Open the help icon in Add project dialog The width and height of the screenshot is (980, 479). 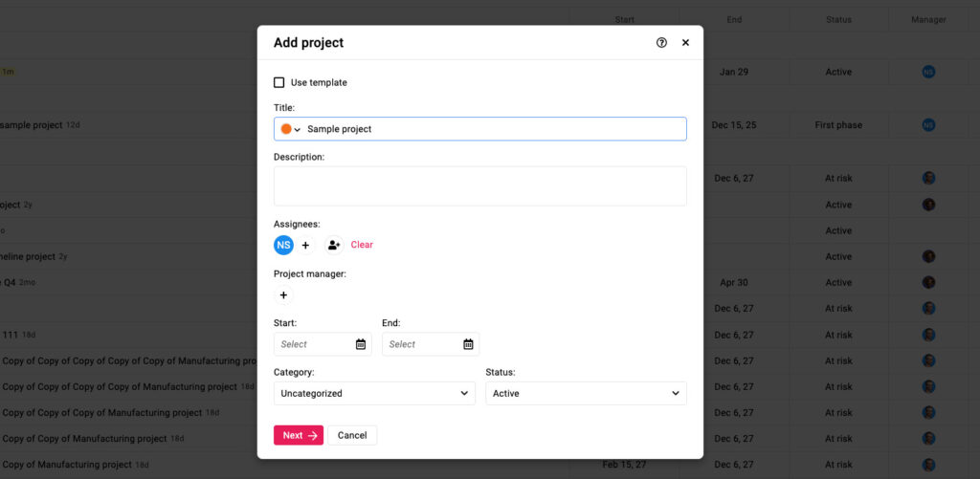point(661,42)
